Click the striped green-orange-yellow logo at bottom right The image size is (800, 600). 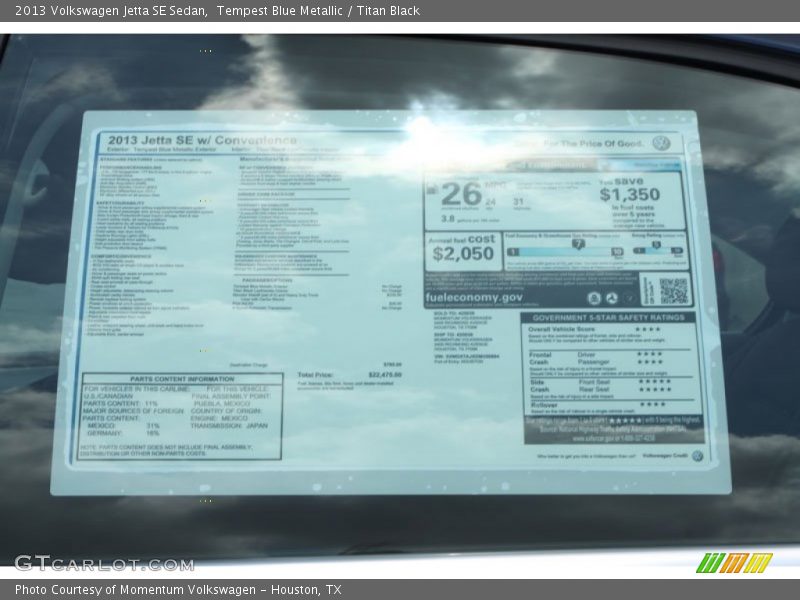734,562
